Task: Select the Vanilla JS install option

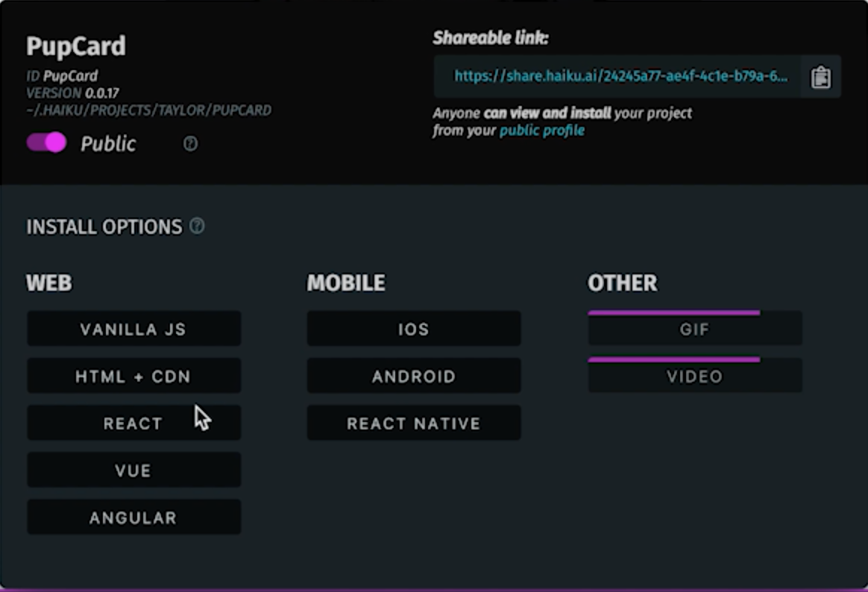Action: click(x=133, y=329)
